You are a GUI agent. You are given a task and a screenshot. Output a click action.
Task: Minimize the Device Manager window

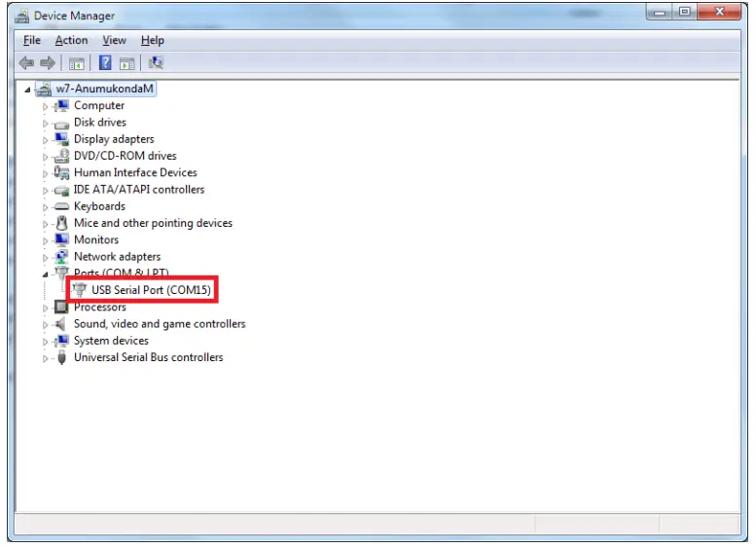[660, 12]
